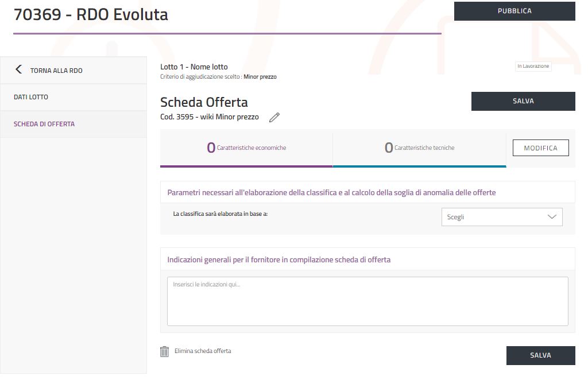
Task: Click the Torna alla RDO label
Action: (56, 71)
